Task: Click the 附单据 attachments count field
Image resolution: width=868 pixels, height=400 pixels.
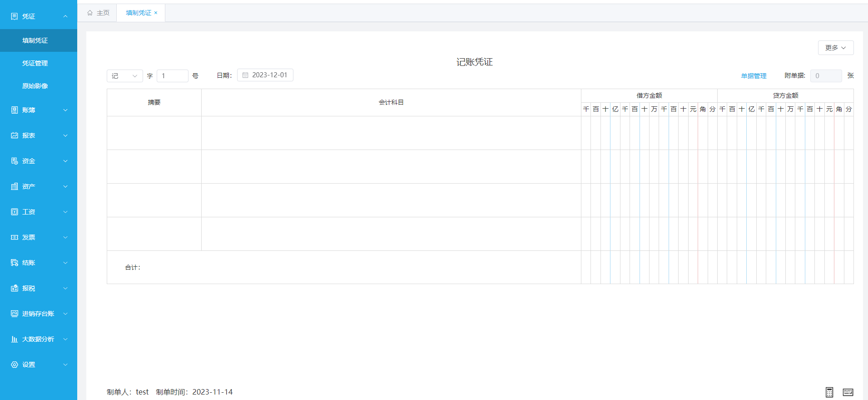Action: pos(826,76)
